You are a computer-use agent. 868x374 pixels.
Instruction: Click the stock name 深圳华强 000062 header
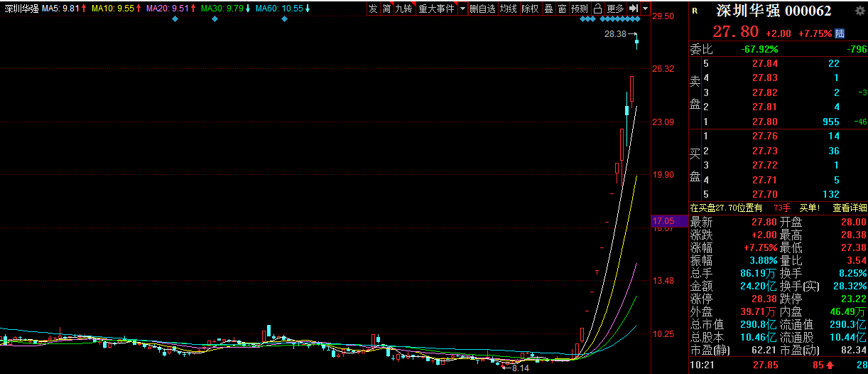tap(774, 11)
